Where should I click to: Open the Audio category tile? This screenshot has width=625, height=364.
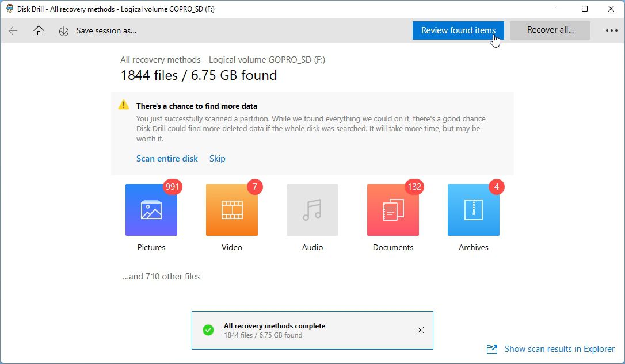point(312,210)
